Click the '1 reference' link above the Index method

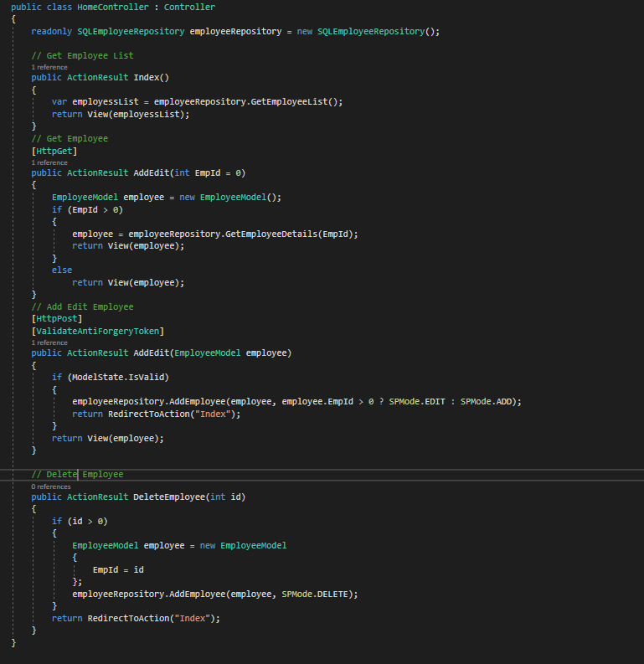point(49,66)
